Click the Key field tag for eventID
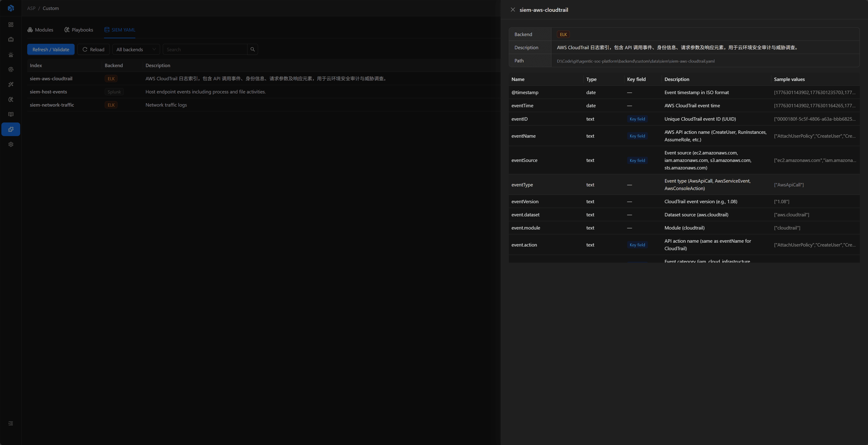Screen dimensions: 868x445 click(x=637, y=119)
